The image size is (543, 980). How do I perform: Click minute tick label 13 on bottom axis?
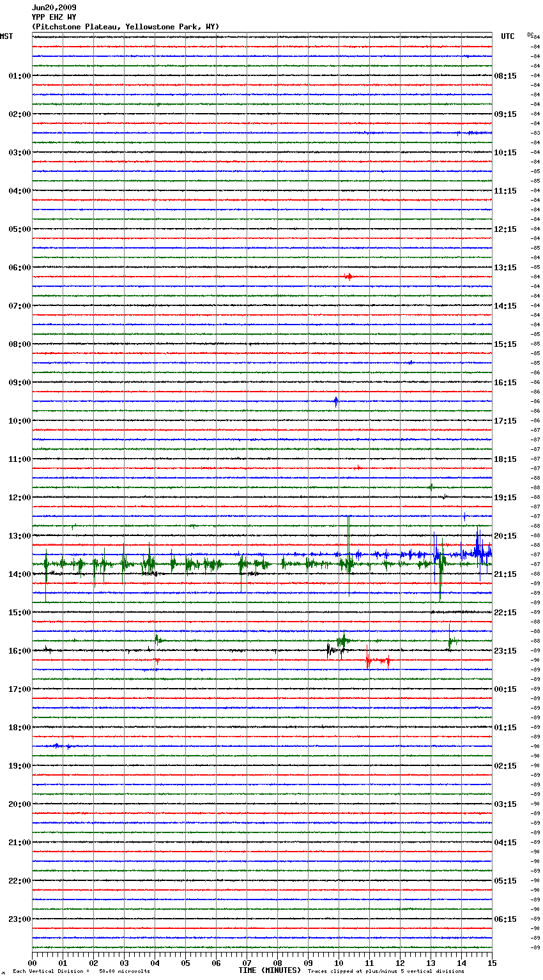pos(431,963)
